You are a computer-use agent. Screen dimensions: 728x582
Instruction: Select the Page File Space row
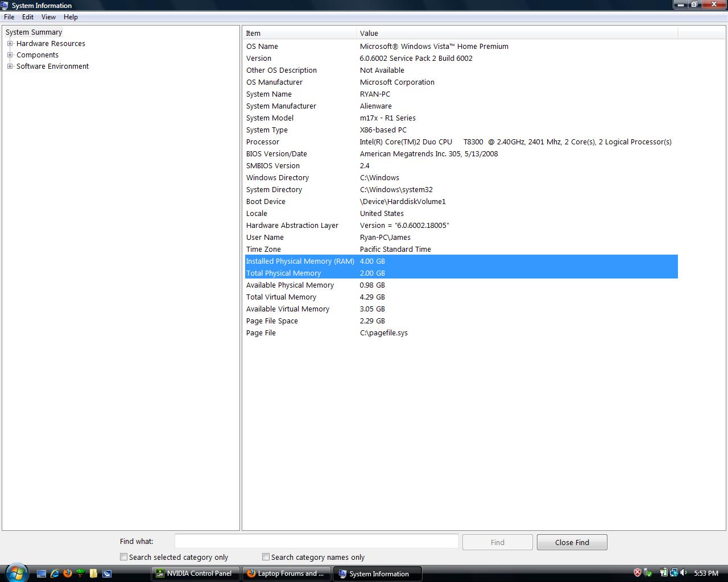(x=461, y=321)
